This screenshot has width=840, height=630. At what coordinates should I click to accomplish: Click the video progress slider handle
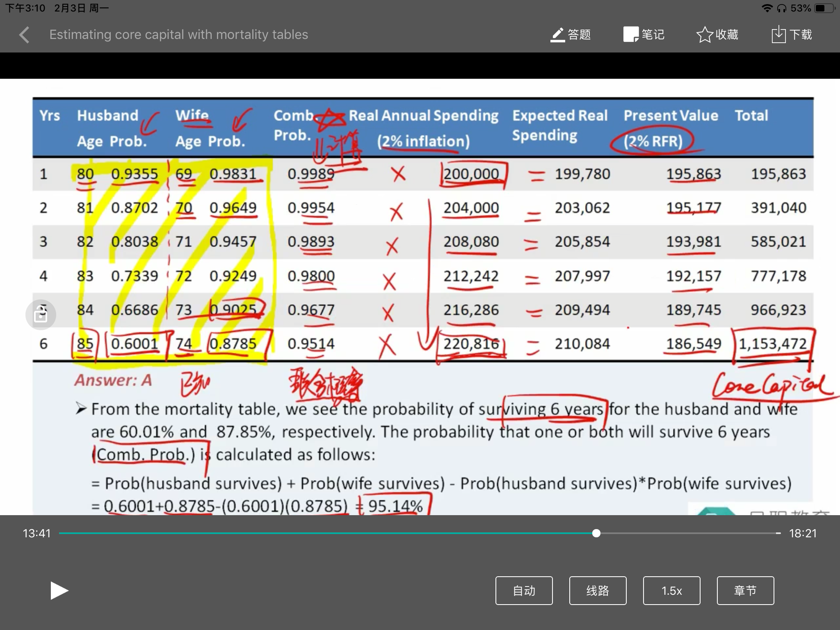coord(596,533)
